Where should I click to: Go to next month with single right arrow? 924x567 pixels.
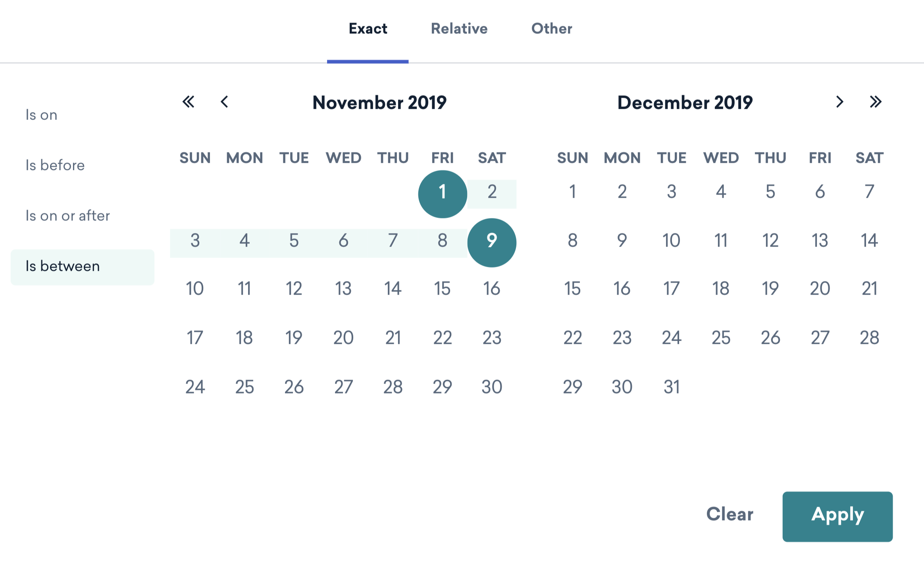(x=840, y=102)
